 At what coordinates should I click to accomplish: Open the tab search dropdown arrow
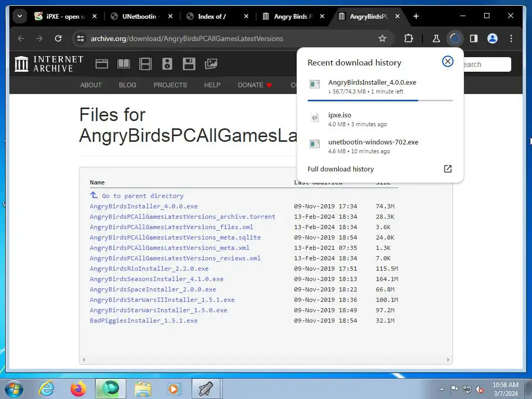point(20,16)
